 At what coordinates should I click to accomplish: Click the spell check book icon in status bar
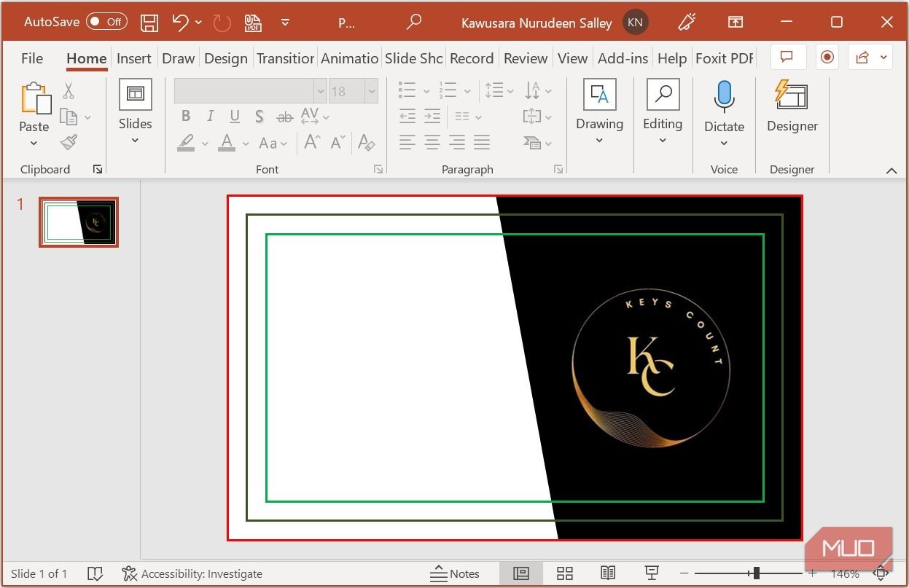[x=95, y=573]
